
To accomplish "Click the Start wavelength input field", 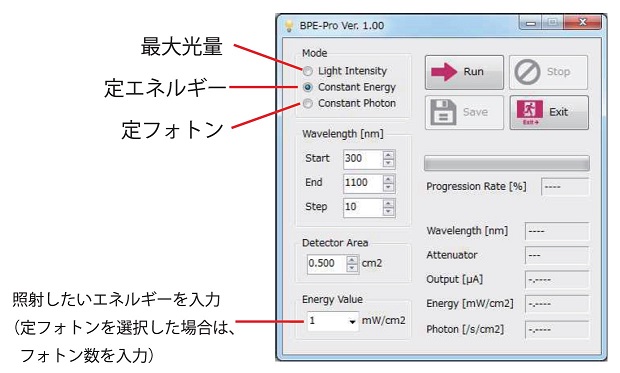I will click(363, 159).
